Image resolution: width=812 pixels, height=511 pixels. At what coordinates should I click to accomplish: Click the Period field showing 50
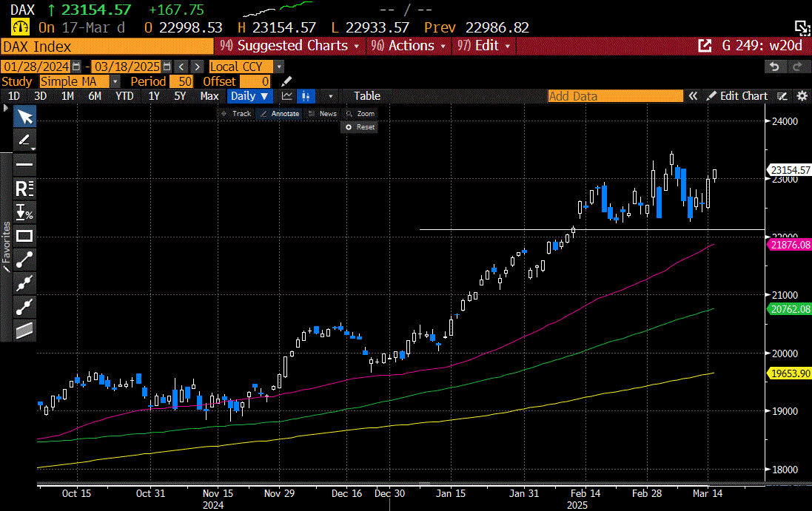[181, 82]
